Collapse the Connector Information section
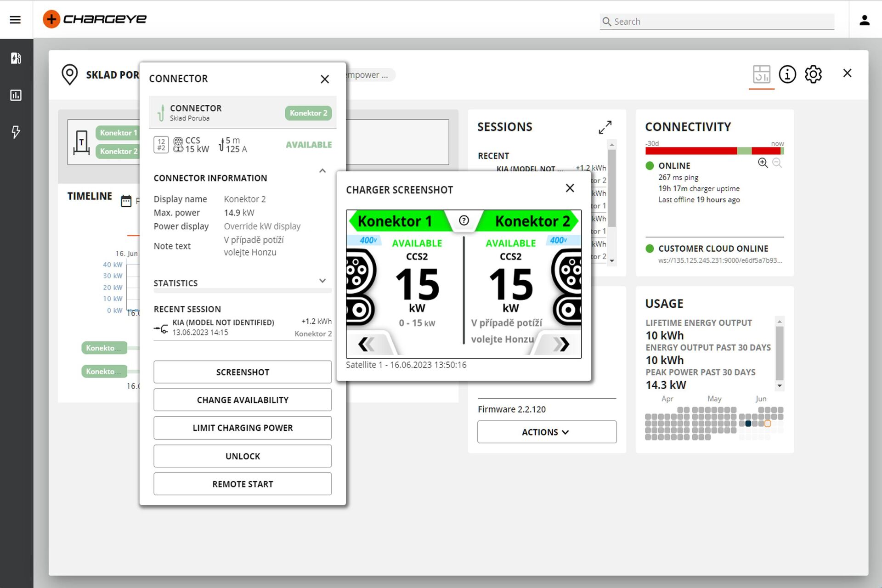The width and height of the screenshot is (882, 588). click(322, 171)
